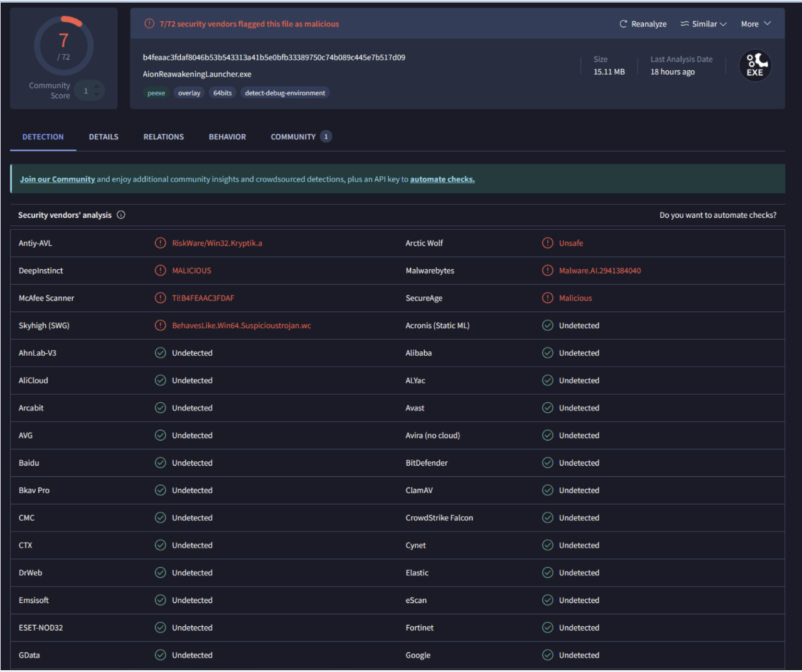
Task: Click 'Do you want to automate checks?'
Action: 718,215
